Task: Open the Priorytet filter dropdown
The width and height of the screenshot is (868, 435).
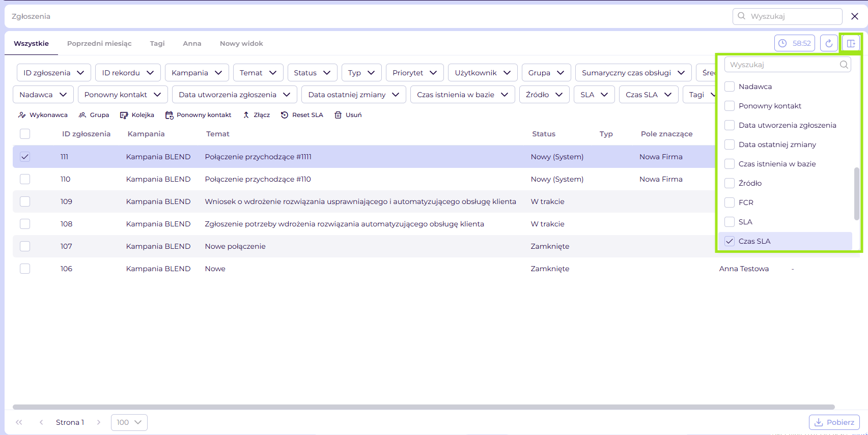Action: tap(414, 73)
